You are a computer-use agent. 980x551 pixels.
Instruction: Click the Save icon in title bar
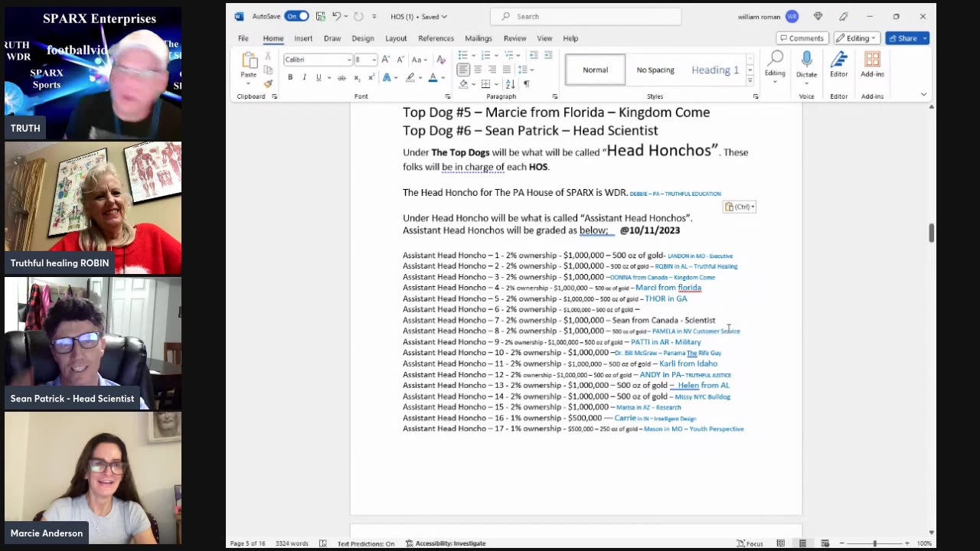pyautogui.click(x=320, y=16)
